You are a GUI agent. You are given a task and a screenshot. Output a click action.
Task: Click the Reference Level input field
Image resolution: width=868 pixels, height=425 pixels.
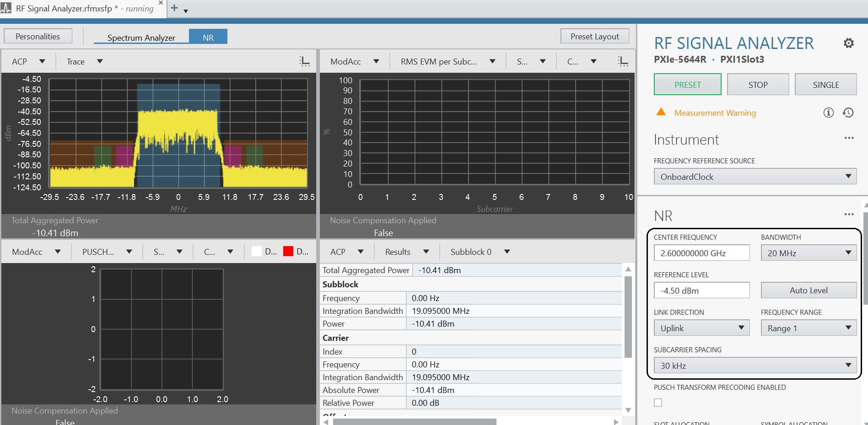point(701,291)
